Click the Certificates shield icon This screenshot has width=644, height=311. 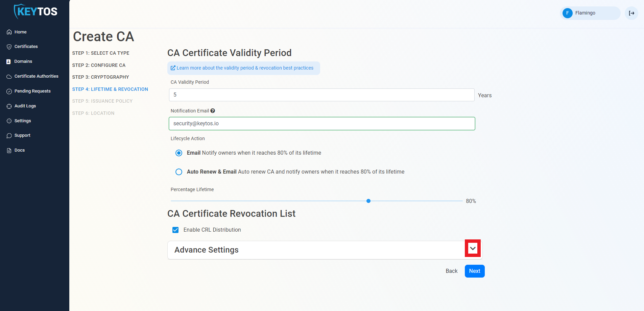click(x=9, y=47)
